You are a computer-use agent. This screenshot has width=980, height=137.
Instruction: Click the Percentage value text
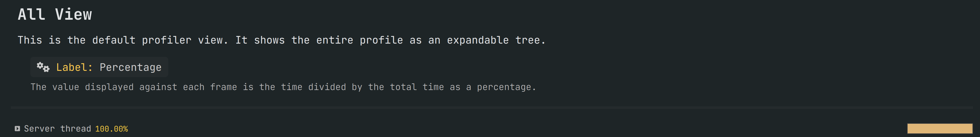click(x=130, y=67)
